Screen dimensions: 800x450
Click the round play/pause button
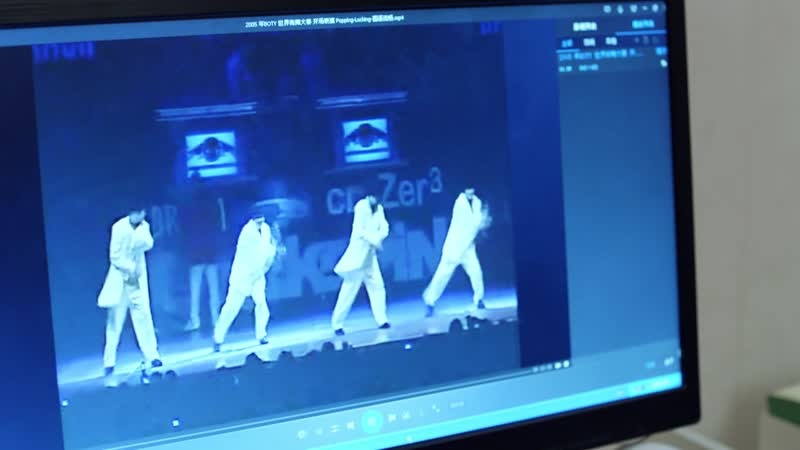(x=372, y=421)
